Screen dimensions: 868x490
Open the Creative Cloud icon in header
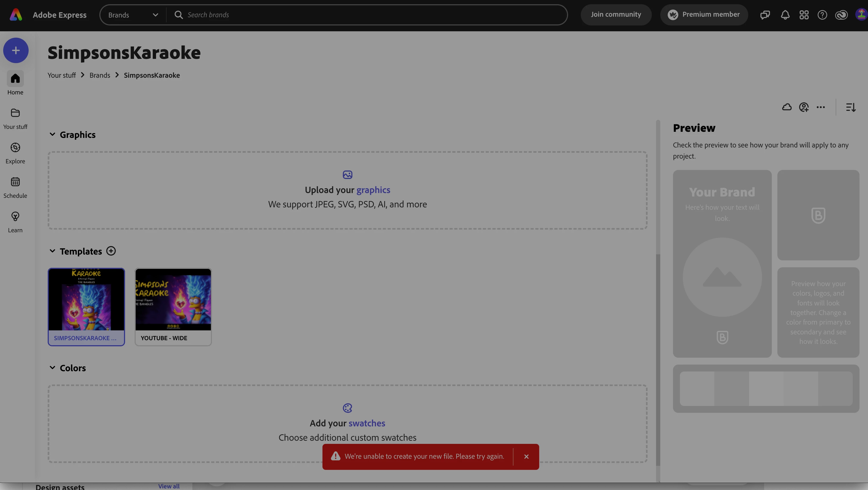841,15
